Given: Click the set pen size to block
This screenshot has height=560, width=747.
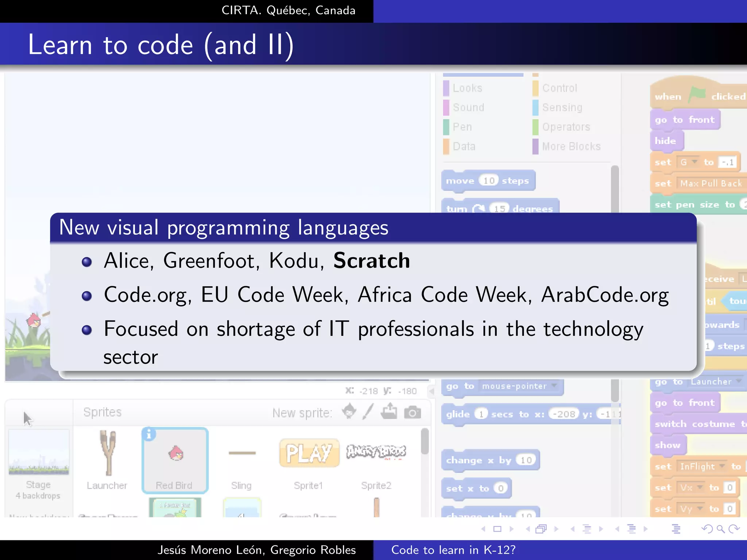Looking at the screenshot, I should point(698,205).
